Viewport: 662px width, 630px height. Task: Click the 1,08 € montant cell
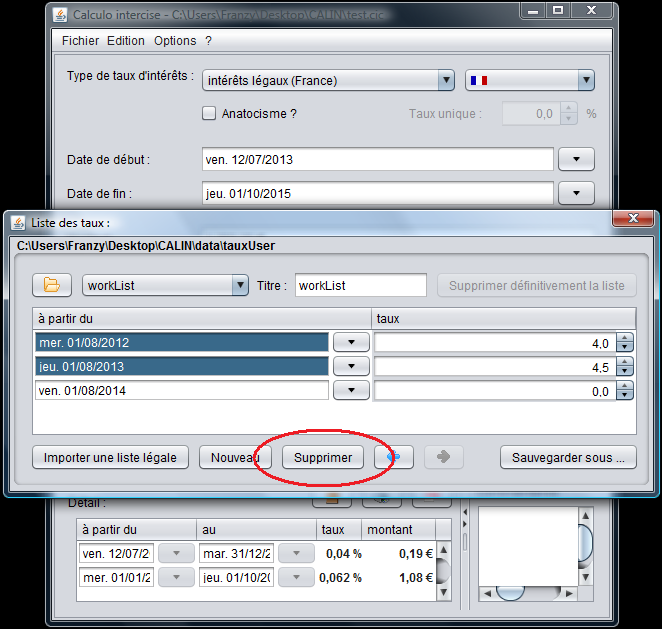click(399, 577)
